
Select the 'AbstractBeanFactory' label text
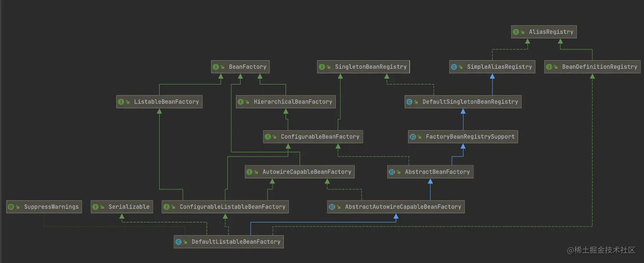pos(437,172)
